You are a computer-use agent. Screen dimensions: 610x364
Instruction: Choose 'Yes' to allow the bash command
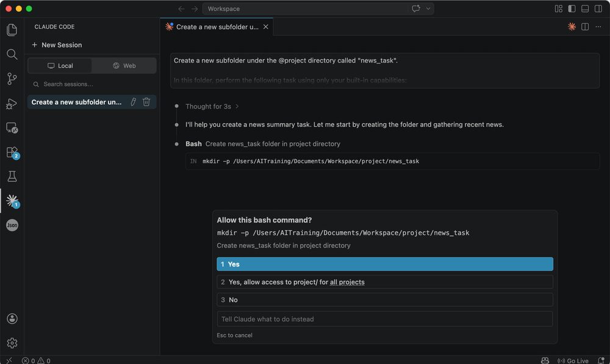tap(384, 264)
